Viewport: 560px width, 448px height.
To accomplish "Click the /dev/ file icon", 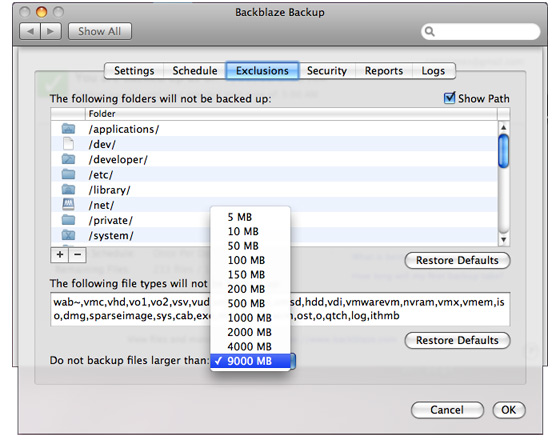I will coord(68,144).
